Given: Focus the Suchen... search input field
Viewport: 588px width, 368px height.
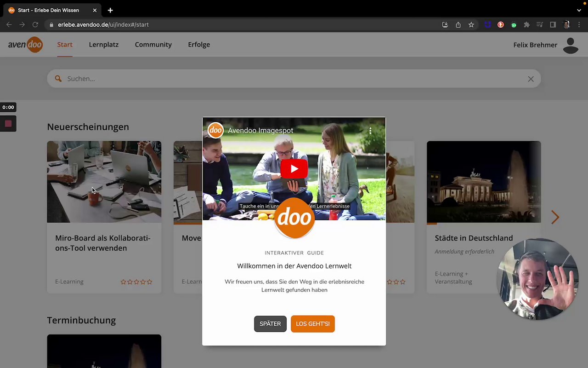Looking at the screenshot, I should click(294, 79).
